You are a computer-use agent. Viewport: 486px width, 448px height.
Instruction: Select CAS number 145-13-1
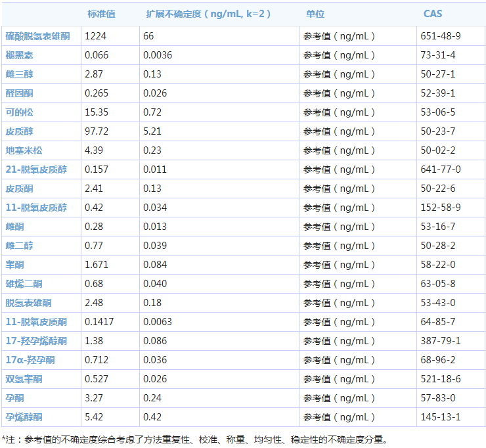coord(441,417)
